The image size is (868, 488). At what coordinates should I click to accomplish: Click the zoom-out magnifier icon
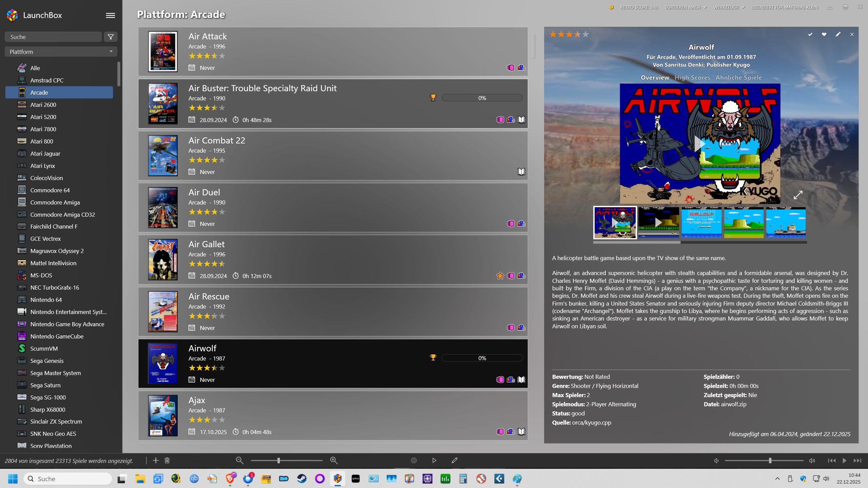pos(239,460)
